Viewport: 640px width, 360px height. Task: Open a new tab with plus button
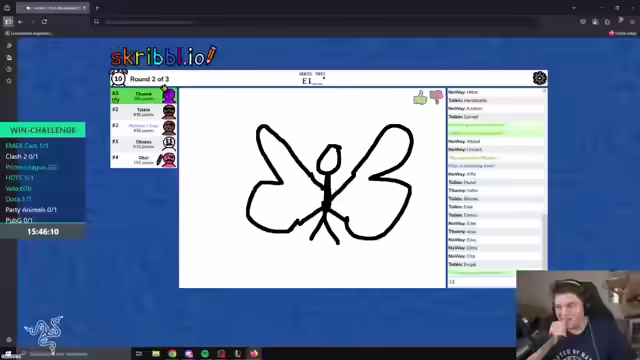98,8
